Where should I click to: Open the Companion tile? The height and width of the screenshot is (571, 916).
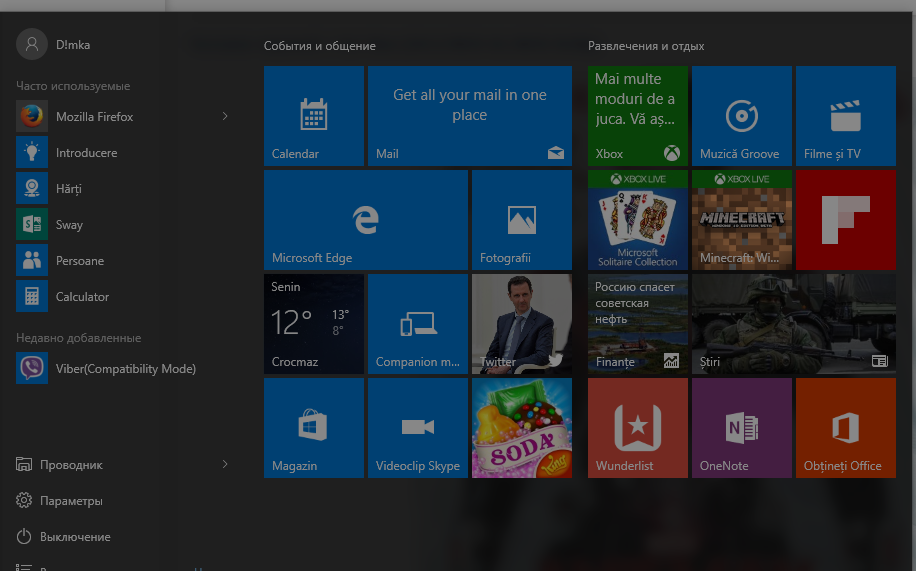tap(418, 324)
